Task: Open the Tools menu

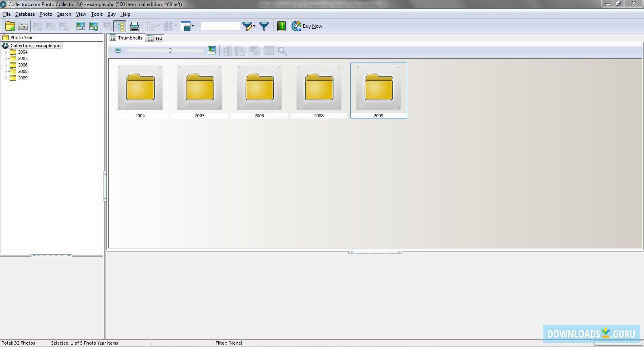Action: pos(97,14)
